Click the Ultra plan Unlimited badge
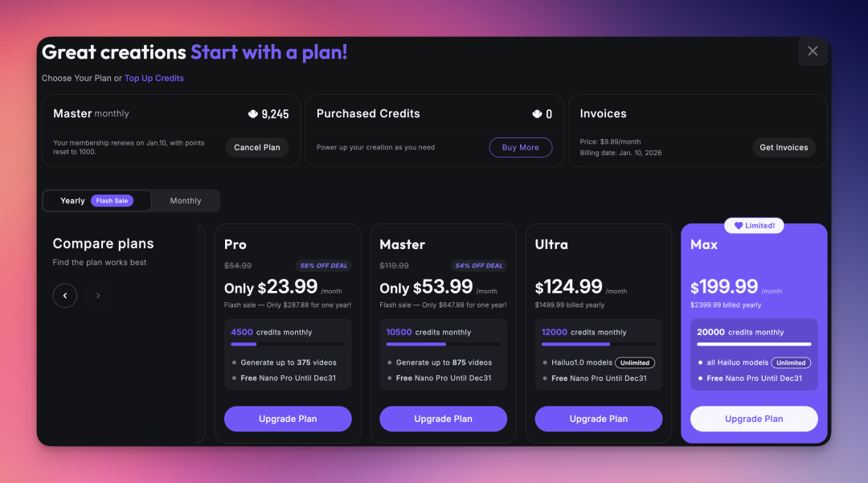868x483 pixels. click(634, 362)
